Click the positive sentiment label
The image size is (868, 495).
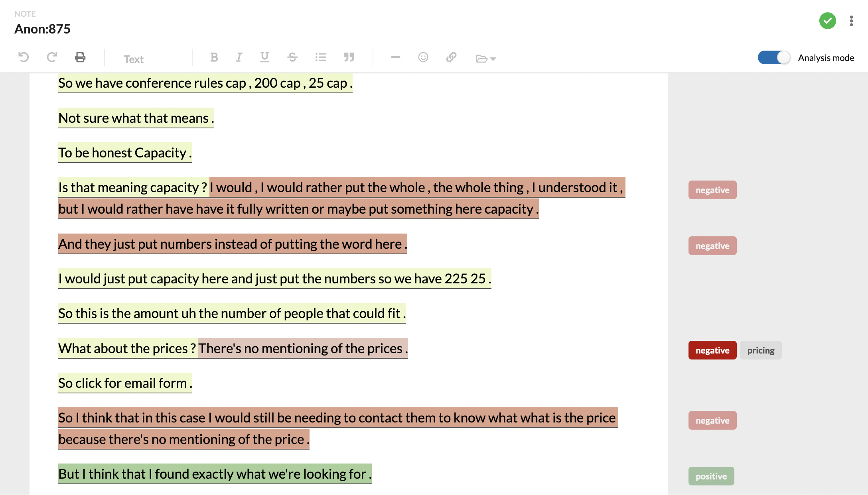(711, 476)
